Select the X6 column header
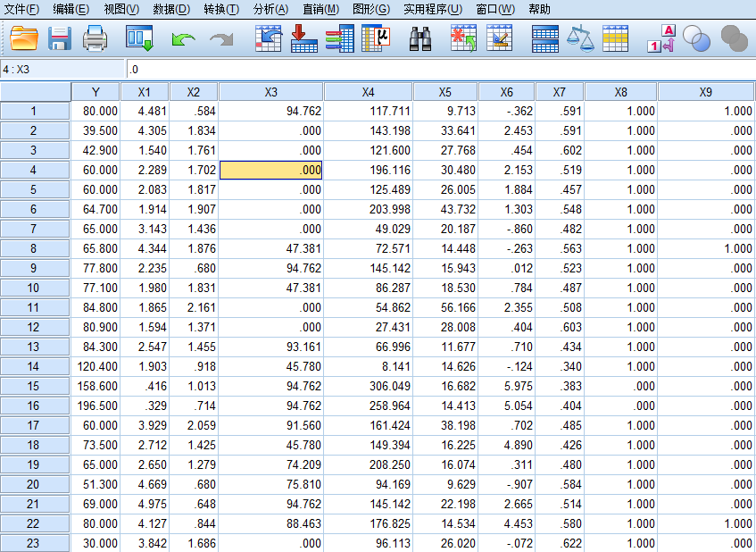 (x=506, y=92)
